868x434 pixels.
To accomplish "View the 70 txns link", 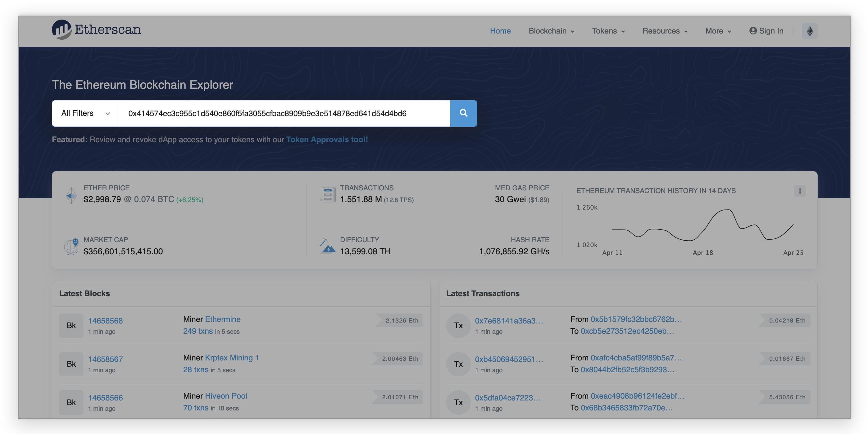I will [196, 408].
